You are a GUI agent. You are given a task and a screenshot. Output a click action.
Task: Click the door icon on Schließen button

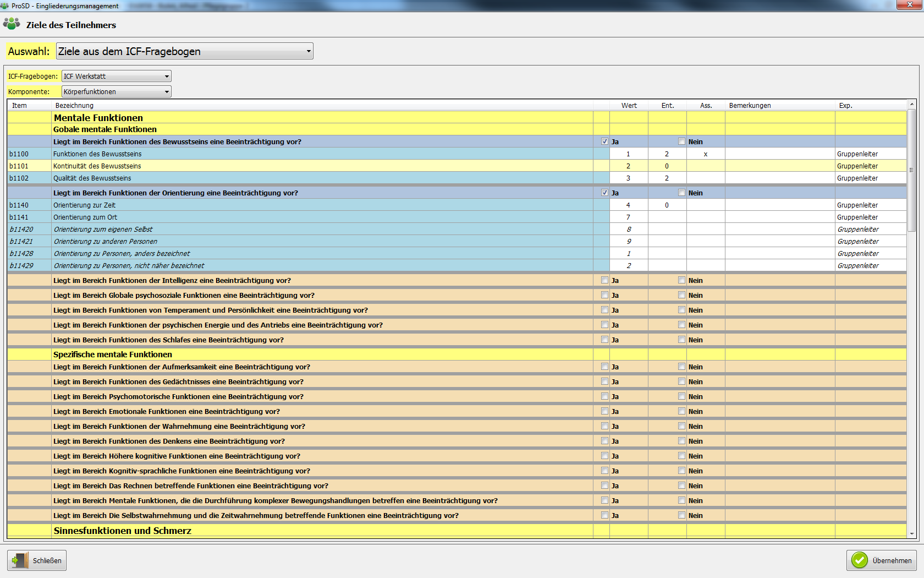pyautogui.click(x=20, y=560)
